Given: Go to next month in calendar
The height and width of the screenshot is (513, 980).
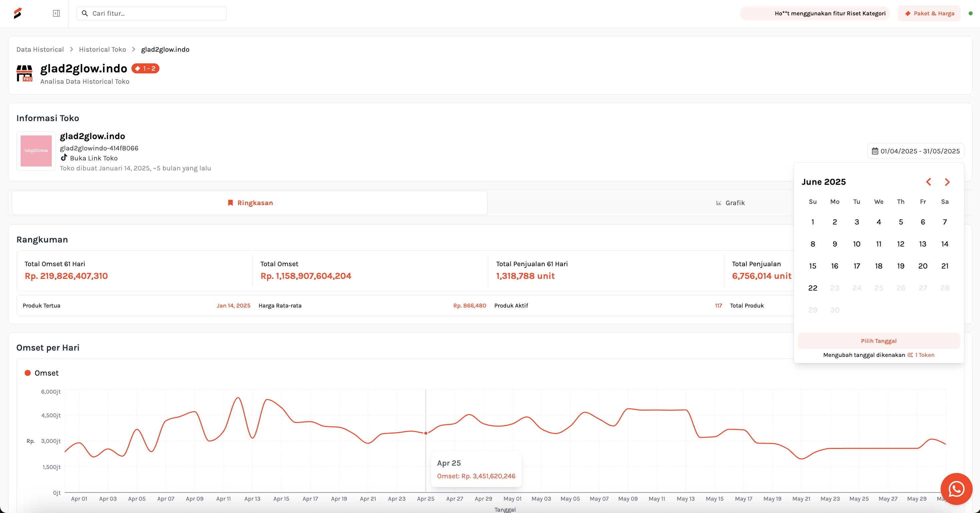Looking at the screenshot, I should pyautogui.click(x=947, y=182).
